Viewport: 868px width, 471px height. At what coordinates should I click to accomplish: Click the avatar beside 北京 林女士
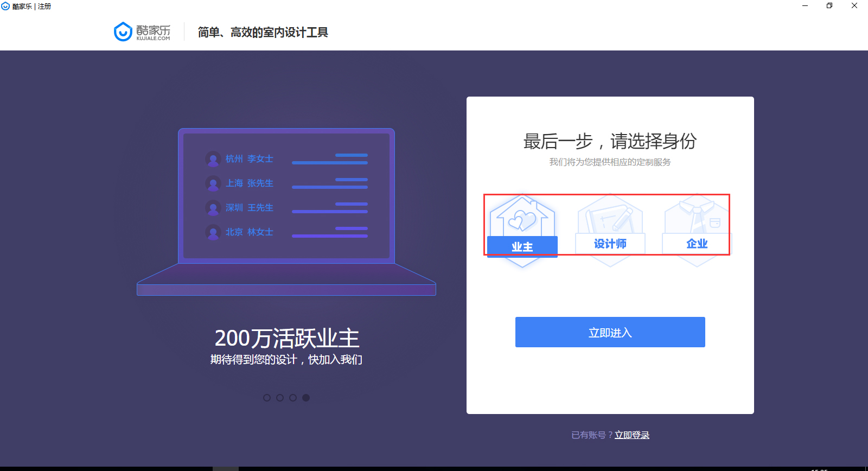coord(213,232)
